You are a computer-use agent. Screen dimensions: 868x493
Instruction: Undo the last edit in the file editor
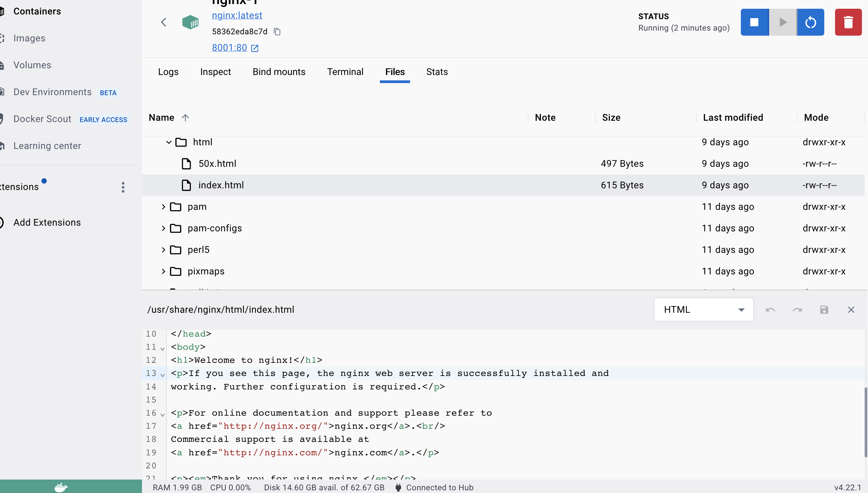point(770,310)
